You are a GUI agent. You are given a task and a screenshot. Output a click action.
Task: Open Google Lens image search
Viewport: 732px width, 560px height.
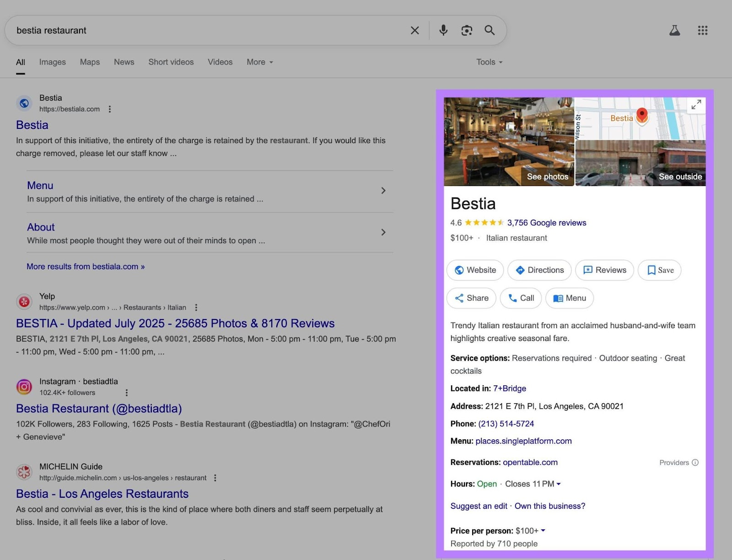[x=466, y=30]
